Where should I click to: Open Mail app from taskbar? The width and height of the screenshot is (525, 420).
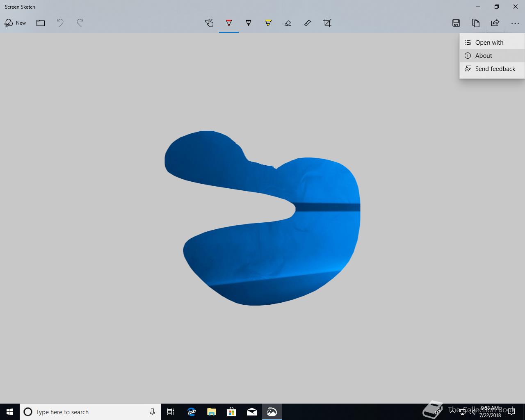(252, 412)
